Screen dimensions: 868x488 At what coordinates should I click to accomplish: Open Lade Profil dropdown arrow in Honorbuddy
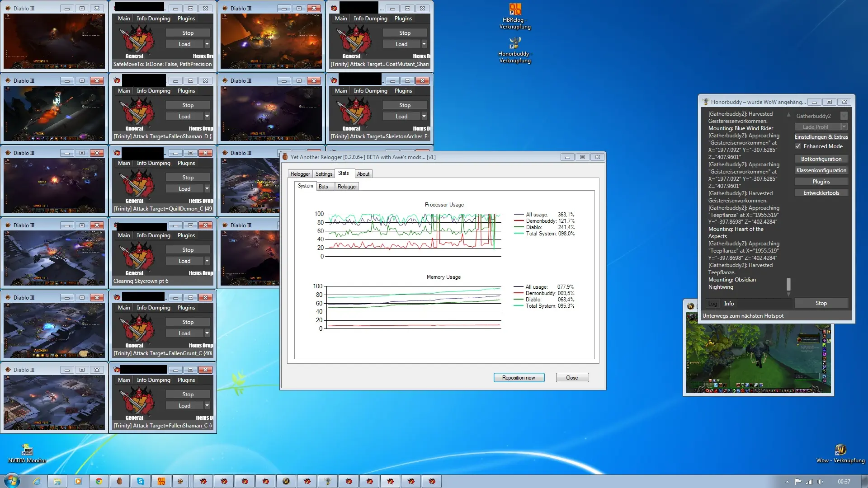(x=844, y=127)
